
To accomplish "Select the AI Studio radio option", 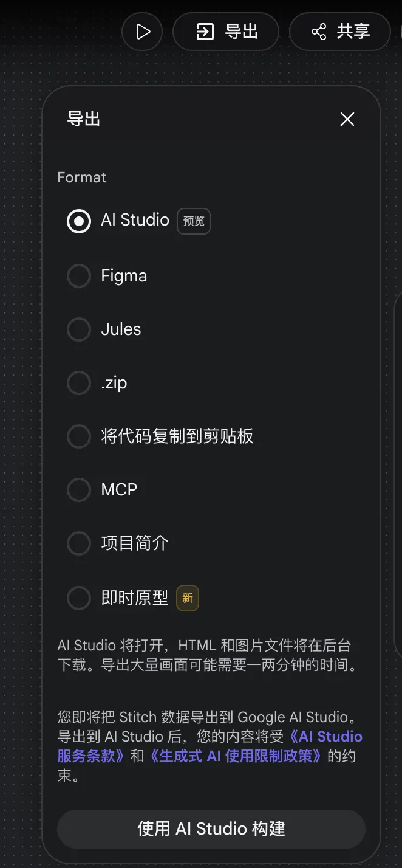I will click(79, 221).
